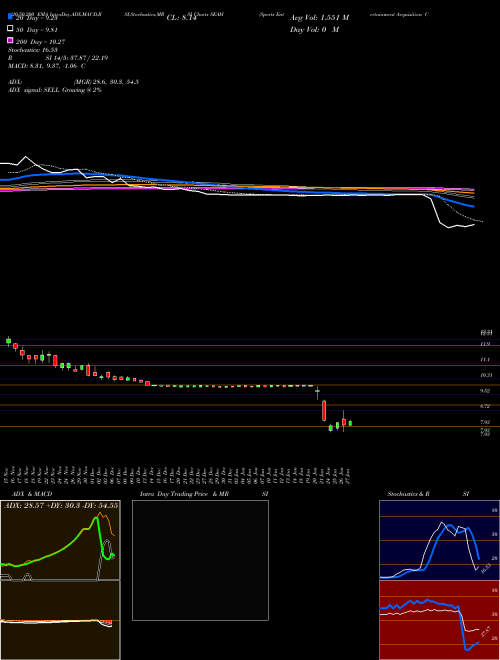The height and width of the screenshot is (660, 500).
Task: Click the 'ADX signal: SELL' line
Action: tap(55, 90)
